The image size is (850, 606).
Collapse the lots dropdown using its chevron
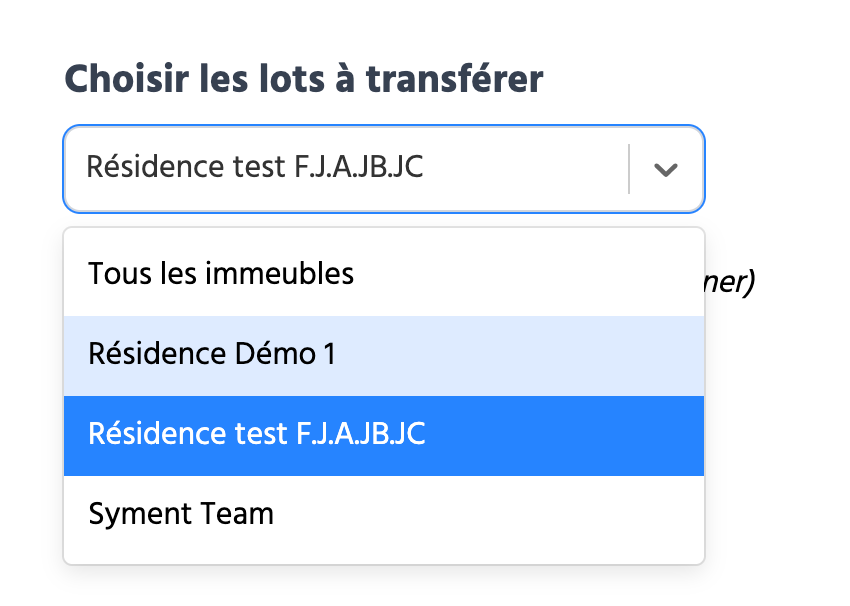[x=666, y=170]
